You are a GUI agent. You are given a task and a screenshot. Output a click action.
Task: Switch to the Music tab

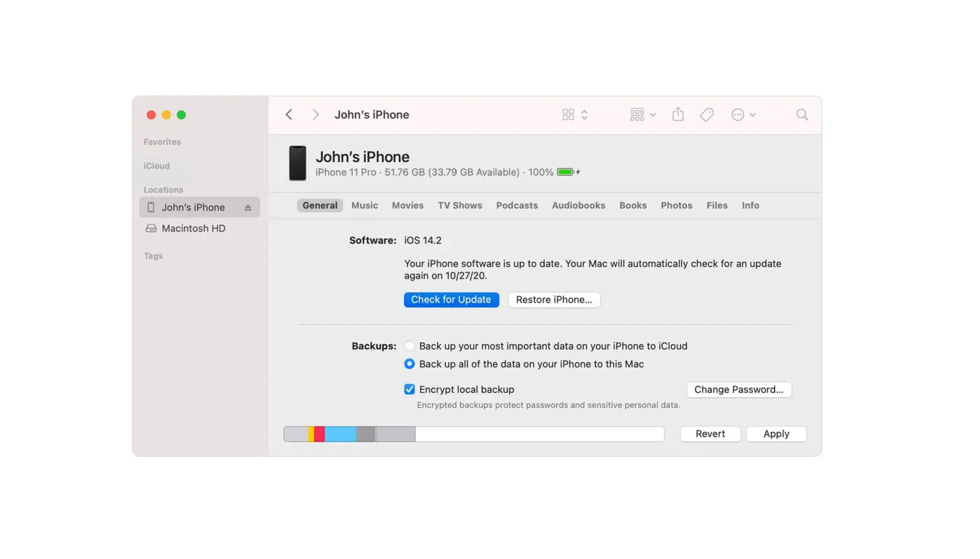point(364,205)
